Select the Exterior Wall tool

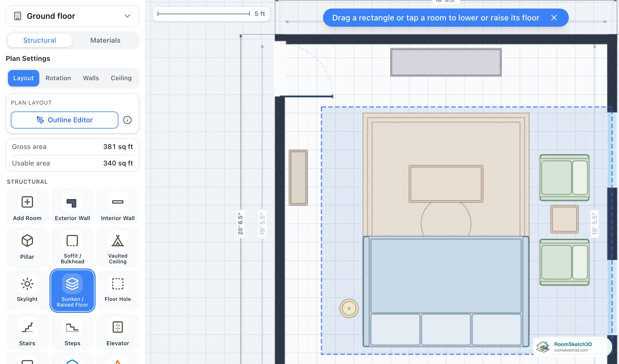pyautogui.click(x=72, y=207)
